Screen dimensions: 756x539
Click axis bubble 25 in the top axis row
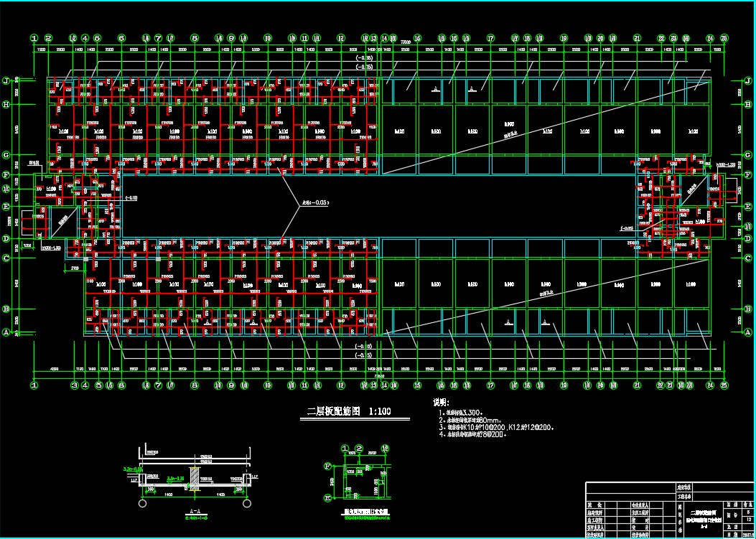coord(724,38)
